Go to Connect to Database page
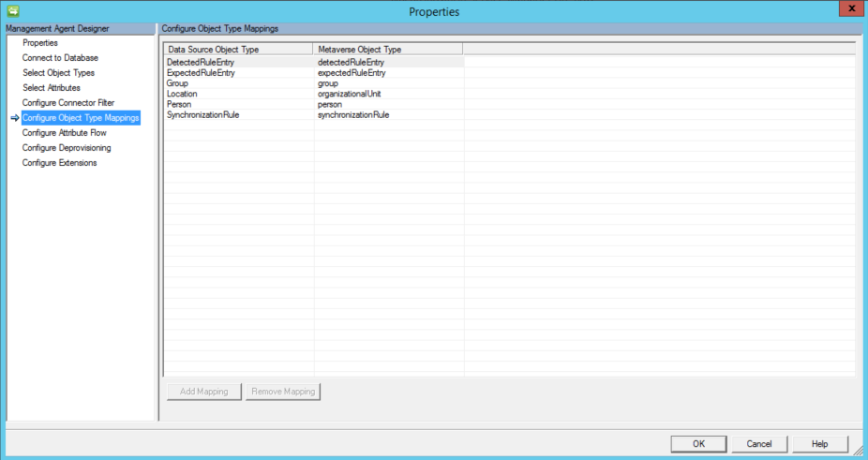Screen dimensions: 868x460 pos(60,57)
